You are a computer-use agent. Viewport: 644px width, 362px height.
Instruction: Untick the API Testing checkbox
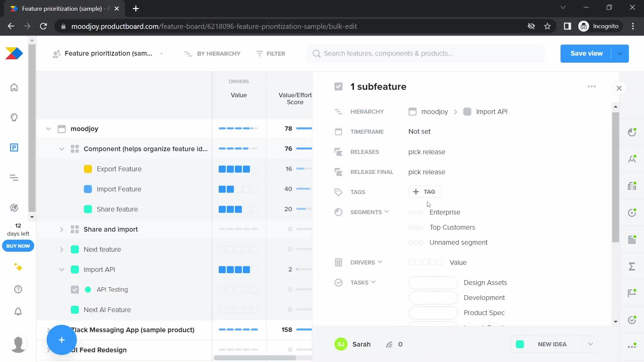[75, 290]
